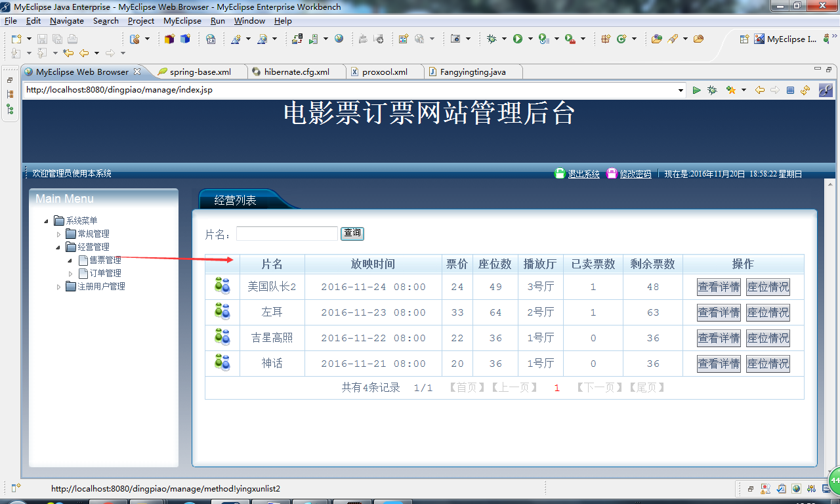Viewport: 840px width, 504px height.
Task: Open the File menu
Action: [x=10, y=21]
